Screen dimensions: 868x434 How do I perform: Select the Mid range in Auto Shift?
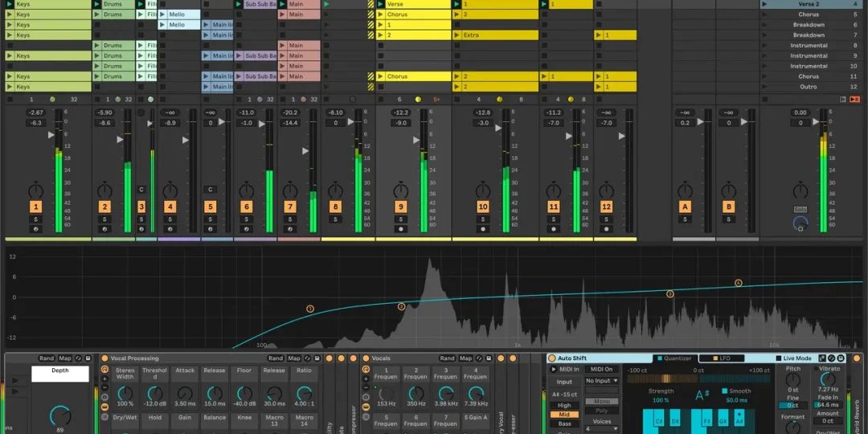[564, 415]
